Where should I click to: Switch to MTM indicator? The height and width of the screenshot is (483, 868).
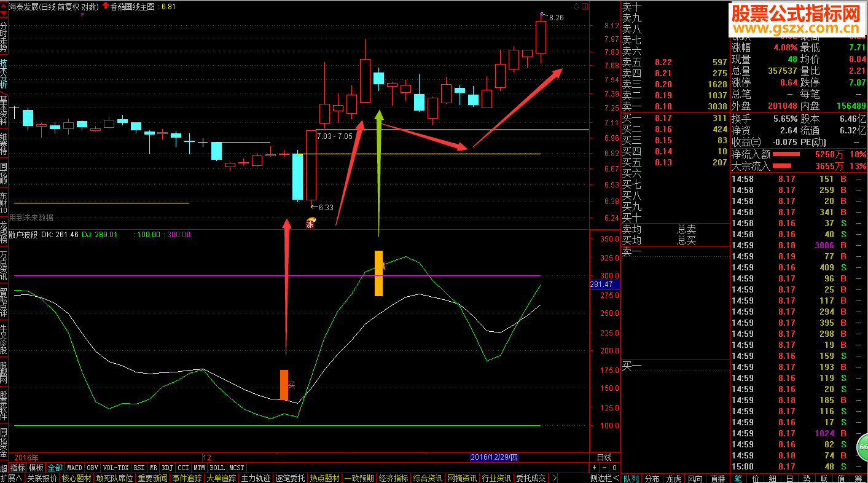pyautogui.click(x=199, y=468)
